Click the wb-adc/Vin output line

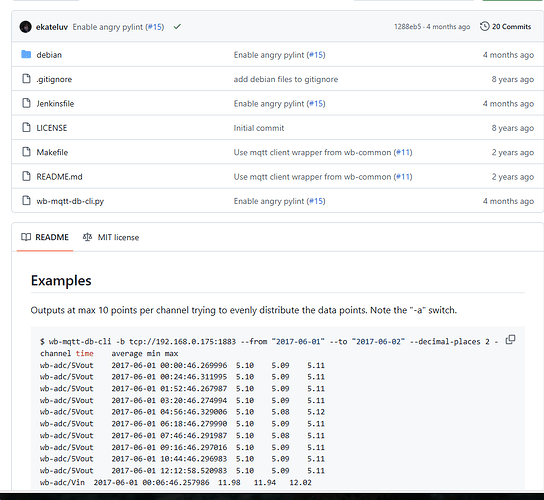[x=176, y=483]
